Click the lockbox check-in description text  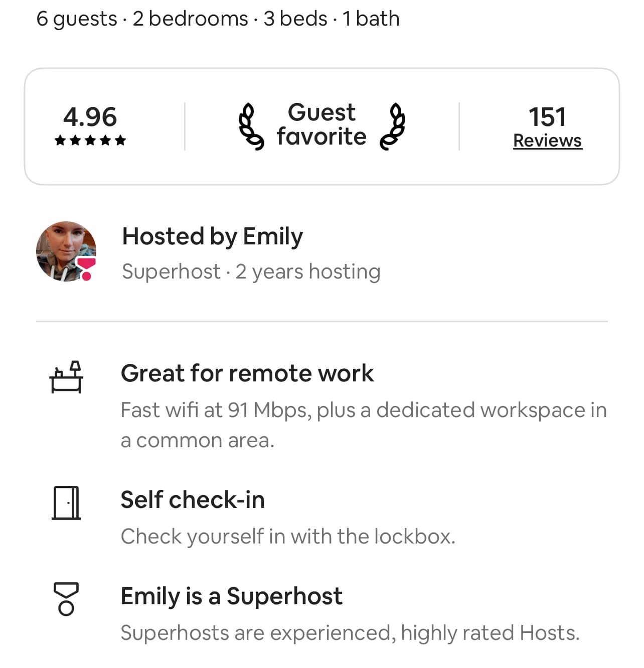[288, 537]
